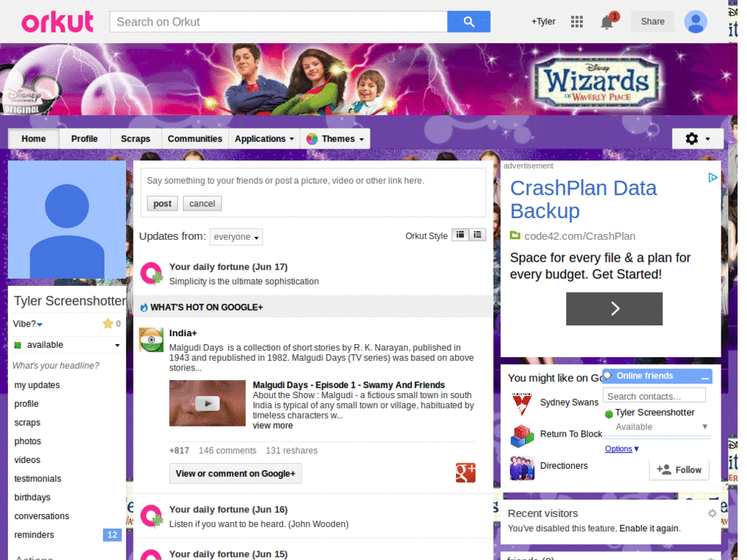Viewport: 747px width, 560px height.
Task: Open the reminders link
Action: pyautogui.click(x=34, y=534)
